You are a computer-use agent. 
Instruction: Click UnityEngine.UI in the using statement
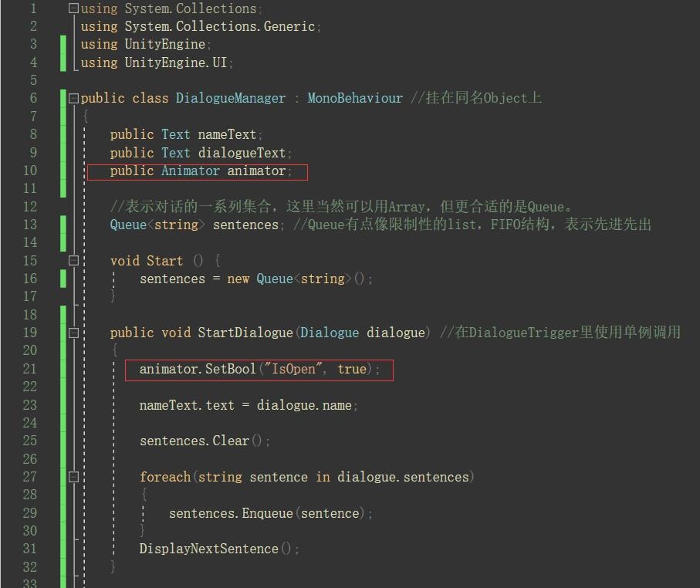pos(176,63)
